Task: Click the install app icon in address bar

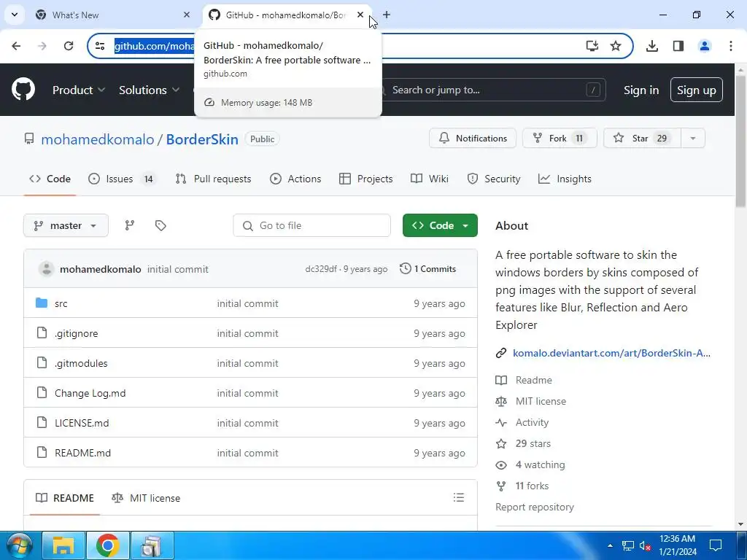Action: click(x=592, y=46)
